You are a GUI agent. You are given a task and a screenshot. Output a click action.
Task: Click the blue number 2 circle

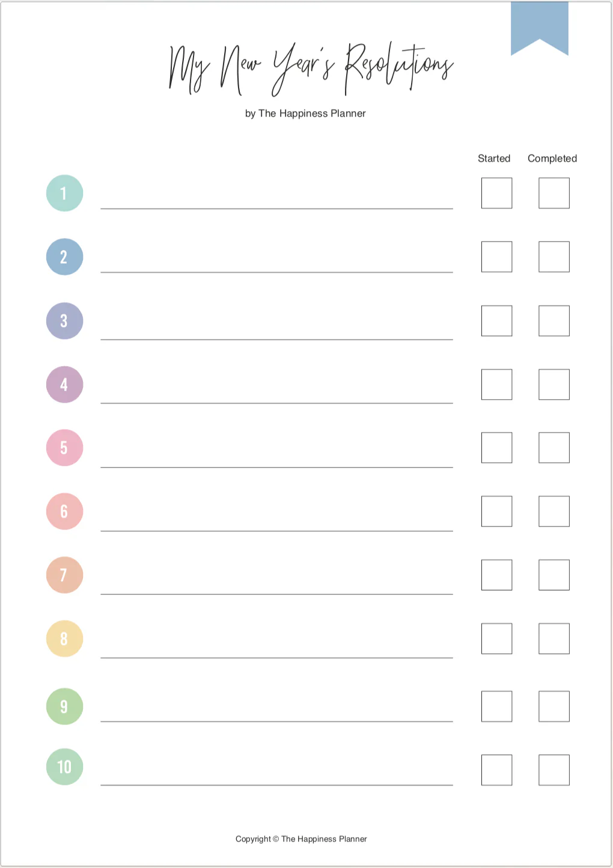pyautogui.click(x=64, y=257)
